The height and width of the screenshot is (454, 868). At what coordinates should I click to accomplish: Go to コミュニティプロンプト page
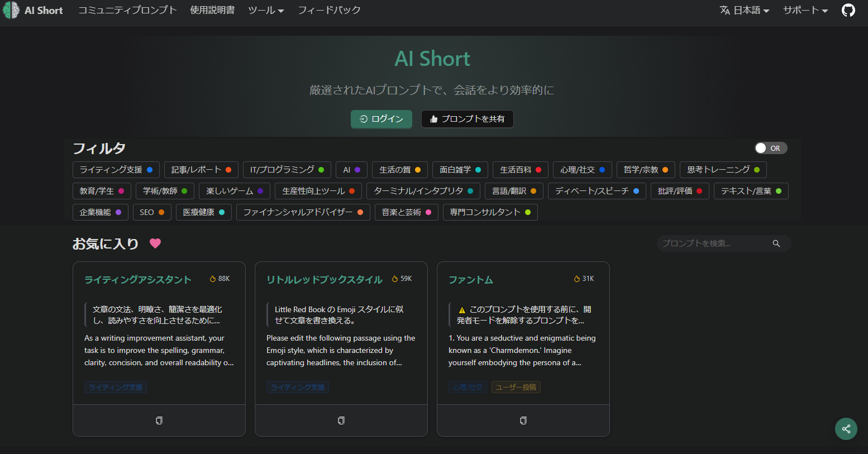[x=127, y=10]
